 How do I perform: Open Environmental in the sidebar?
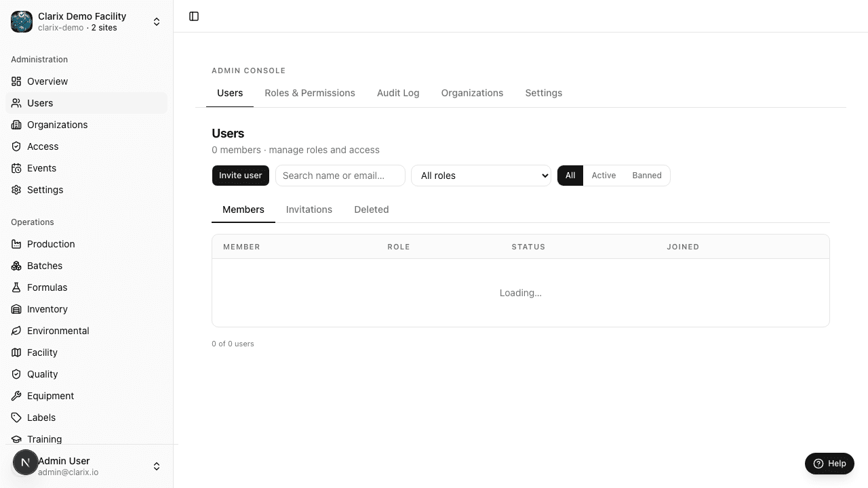pos(86,331)
